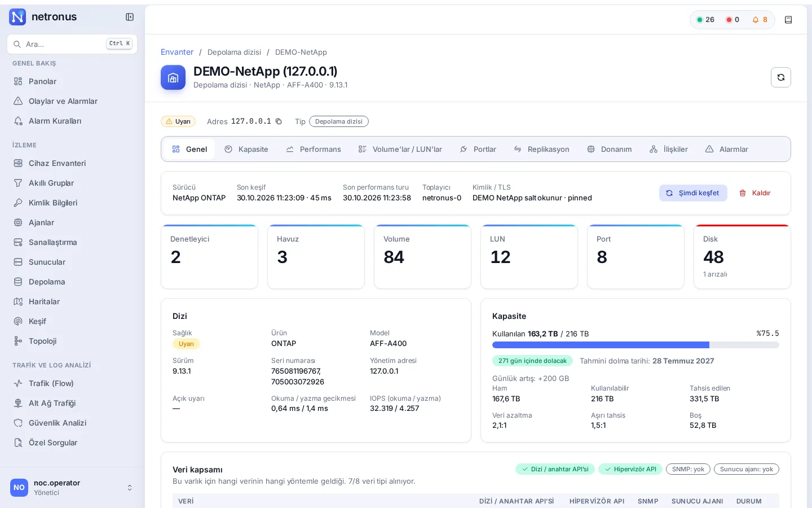The width and height of the screenshot is (812, 508).
Task: Open Olaylar ve Alarmlar in the sidebar
Action: point(72,101)
